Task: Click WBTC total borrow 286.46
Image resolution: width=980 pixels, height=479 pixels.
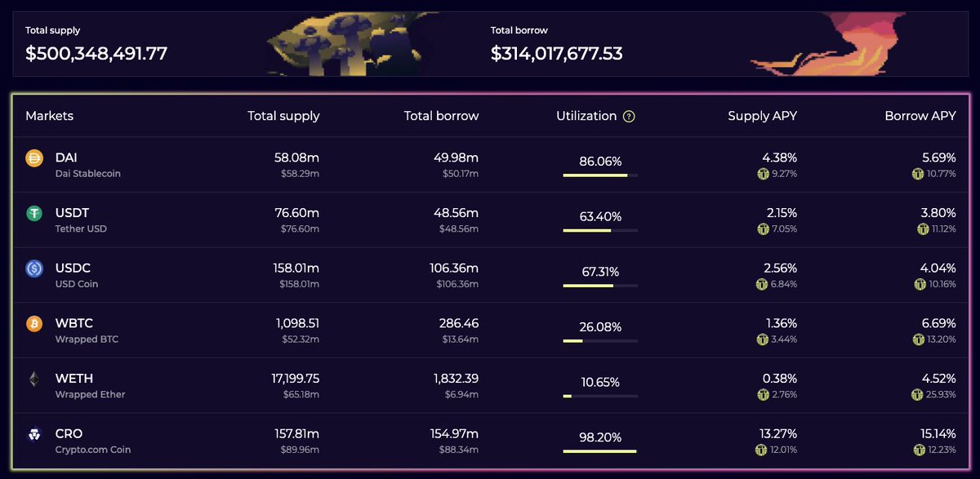Action: click(x=457, y=323)
